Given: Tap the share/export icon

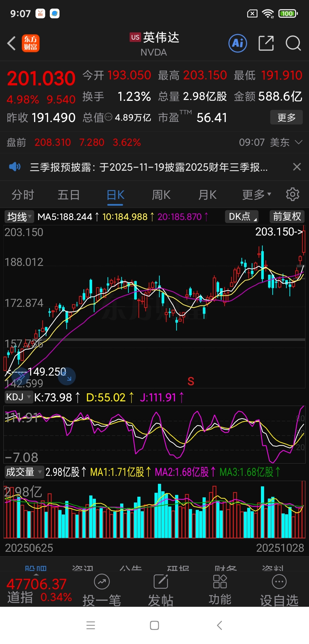Looking at the screenshot, I should point(266,43).
